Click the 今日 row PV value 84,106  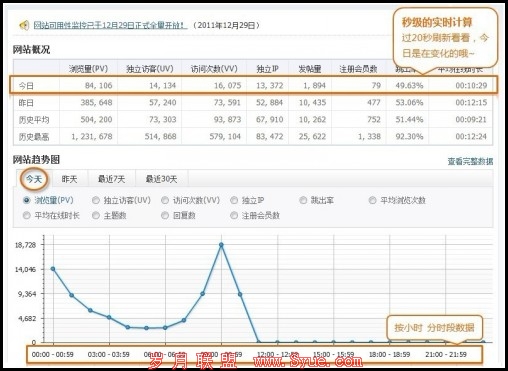coord(99,86)
